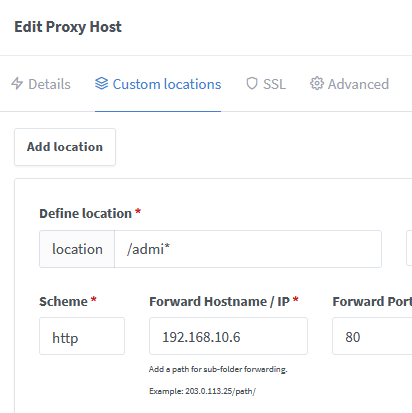
Task: Focus the Define location path field
Action: (248, 249)
